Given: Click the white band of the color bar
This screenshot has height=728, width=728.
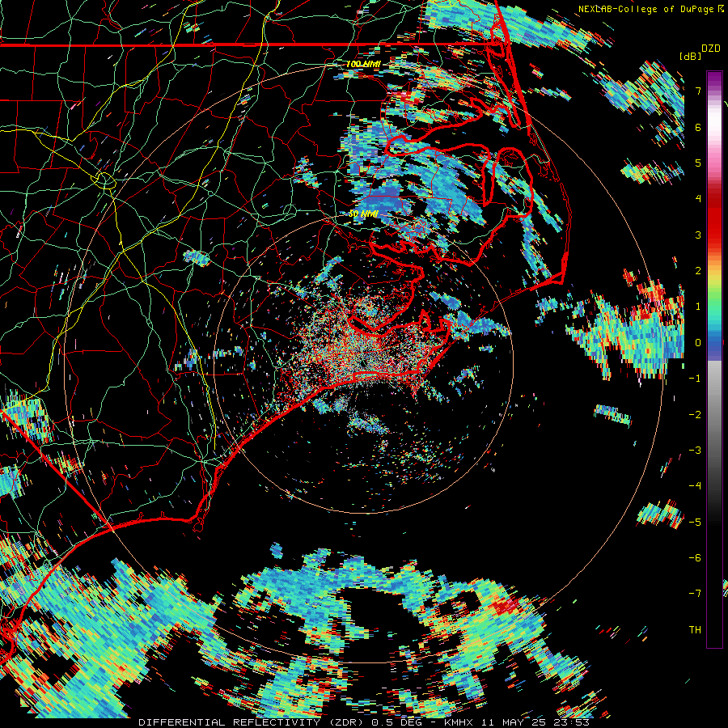Looking at the screenshot, I should 714,121.
